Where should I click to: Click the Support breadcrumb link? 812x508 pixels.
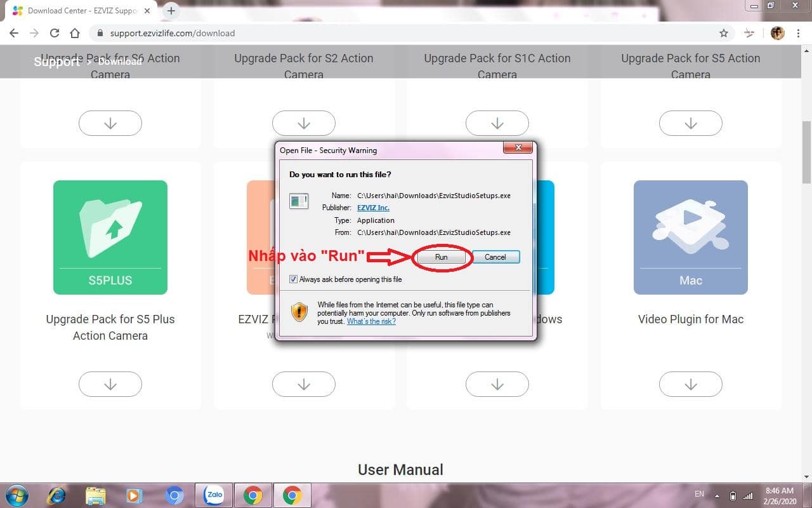[x=56, y=62]
